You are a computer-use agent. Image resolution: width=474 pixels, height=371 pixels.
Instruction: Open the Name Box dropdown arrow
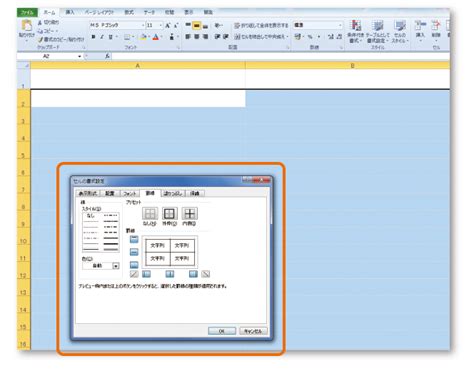pos(80,56)
